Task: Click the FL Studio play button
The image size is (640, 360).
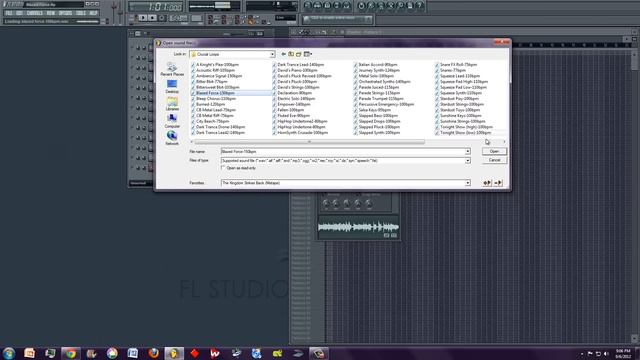Action: 142,18
